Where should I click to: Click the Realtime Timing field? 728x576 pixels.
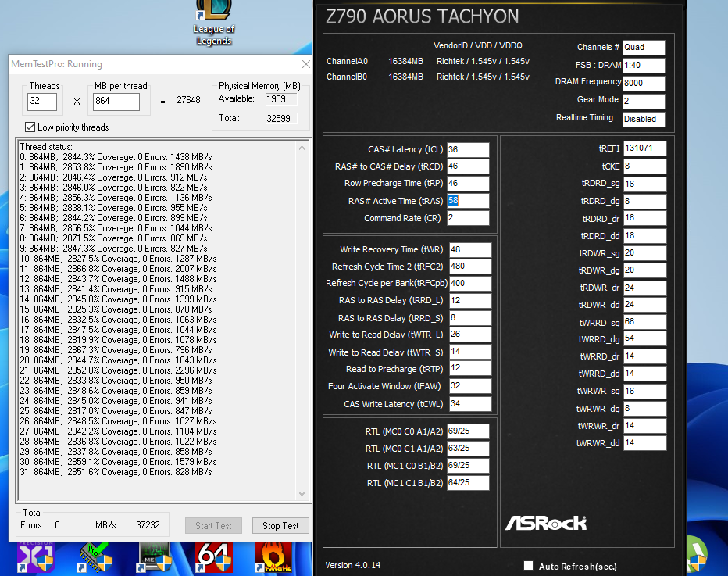[644, 119]
